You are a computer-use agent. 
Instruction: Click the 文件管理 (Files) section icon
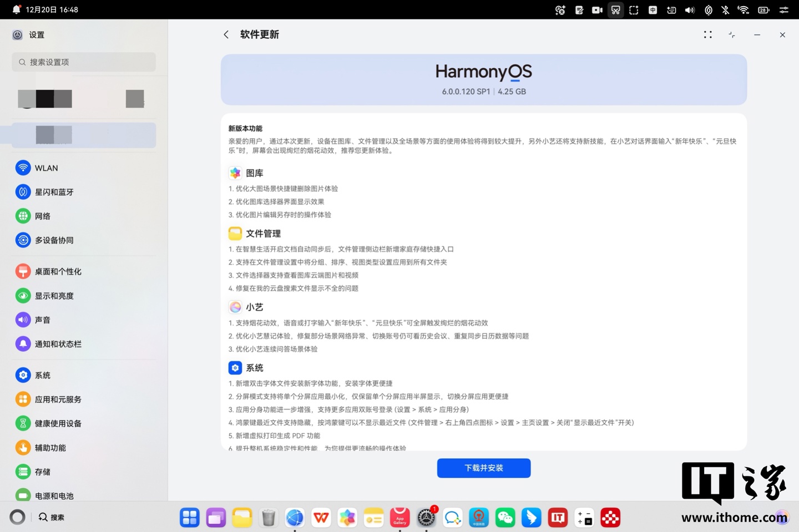point(235,233)
